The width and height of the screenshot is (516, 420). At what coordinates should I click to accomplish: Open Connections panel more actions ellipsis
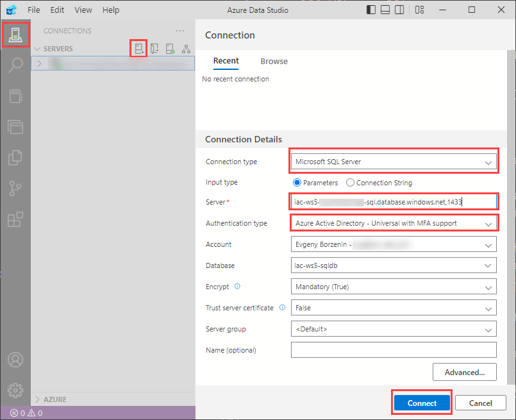pos(180,31)
